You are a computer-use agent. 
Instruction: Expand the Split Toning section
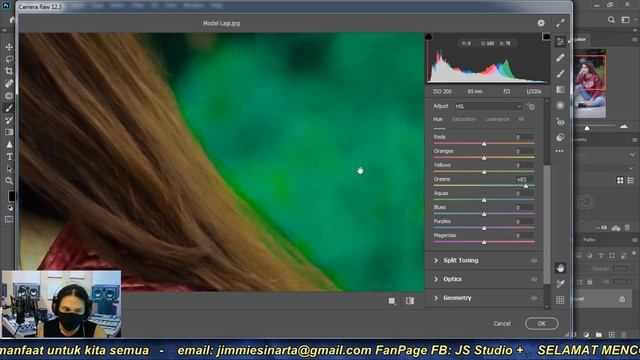click(436, 260)
